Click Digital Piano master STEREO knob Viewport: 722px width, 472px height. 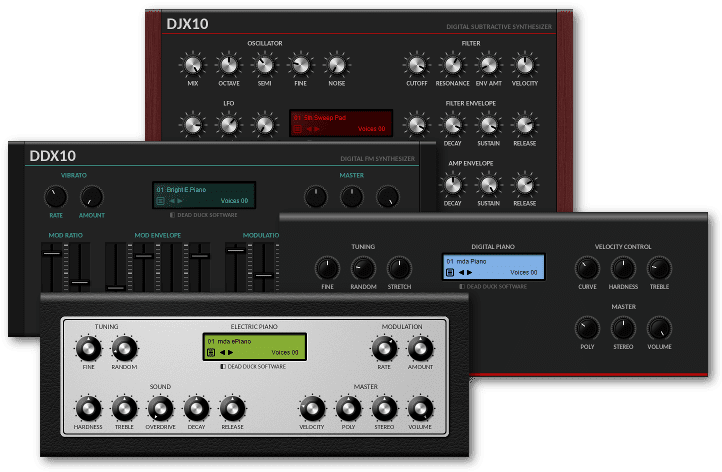(x=623, y=328)
